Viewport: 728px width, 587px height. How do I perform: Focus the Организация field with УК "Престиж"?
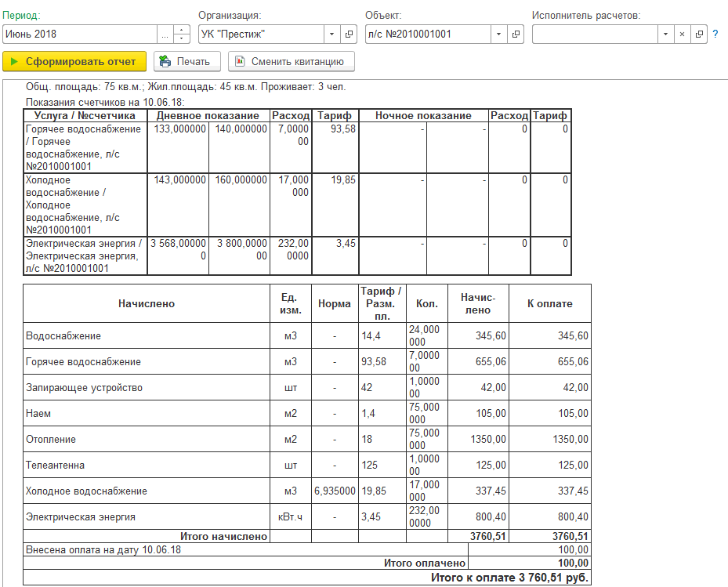[x=261, y=34]
